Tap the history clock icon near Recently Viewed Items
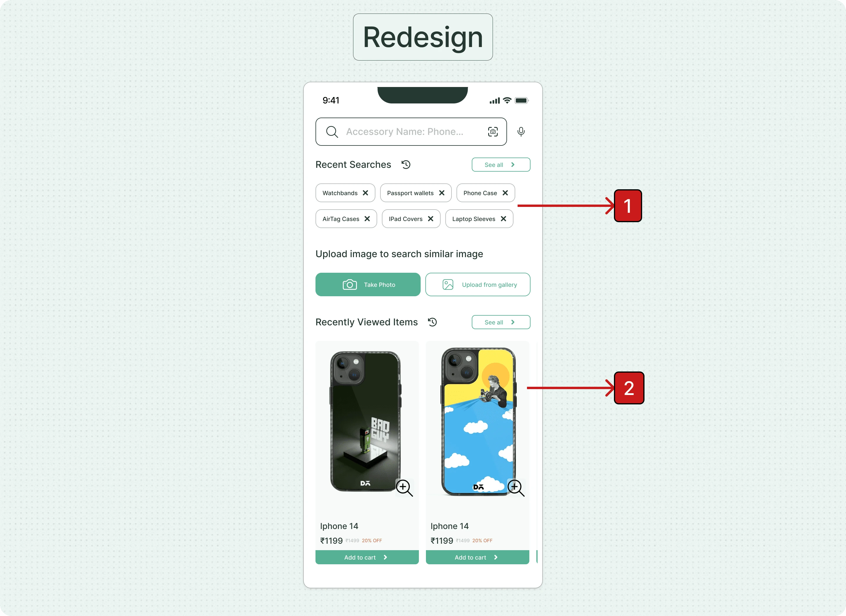 (x=433, y=322)
